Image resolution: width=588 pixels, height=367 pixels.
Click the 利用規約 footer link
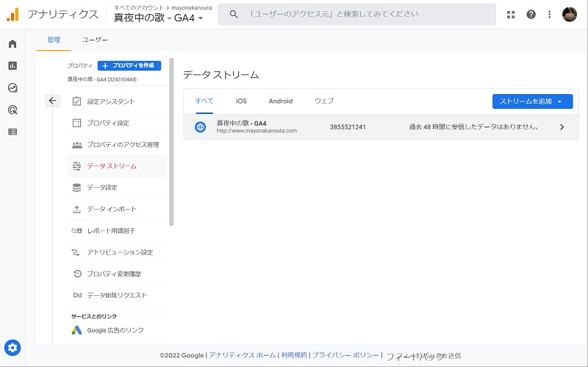[294, 355]
